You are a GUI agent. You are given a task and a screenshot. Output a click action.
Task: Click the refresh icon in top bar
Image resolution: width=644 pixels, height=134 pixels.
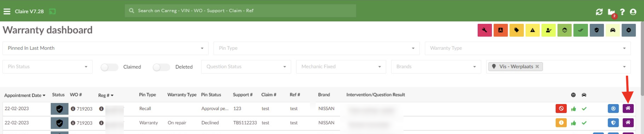pos(599,12)
